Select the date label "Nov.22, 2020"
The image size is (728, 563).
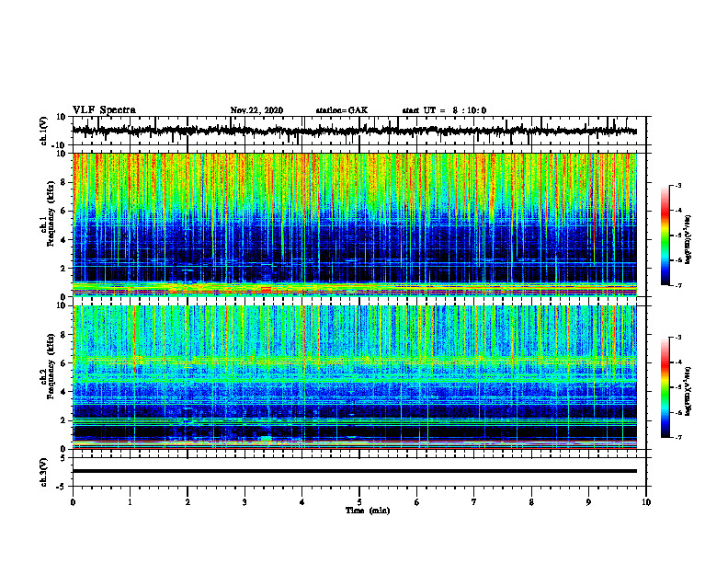click(x=256, y=110)
